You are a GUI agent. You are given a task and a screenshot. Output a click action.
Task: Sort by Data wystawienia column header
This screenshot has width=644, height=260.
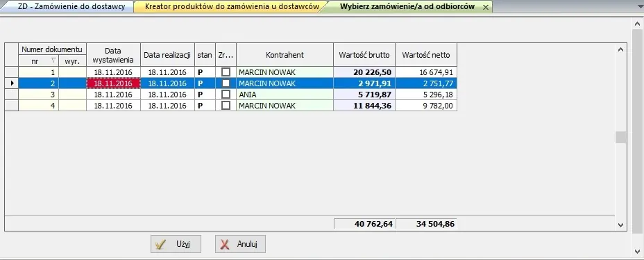pyautogui.click(x=113, y=55)
